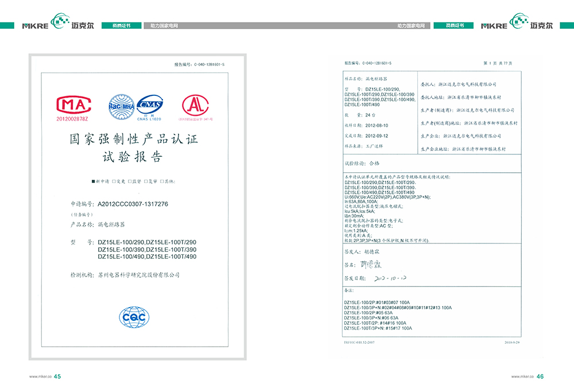
Task: Click the red CMA certification mark
Action: (73, 105)
